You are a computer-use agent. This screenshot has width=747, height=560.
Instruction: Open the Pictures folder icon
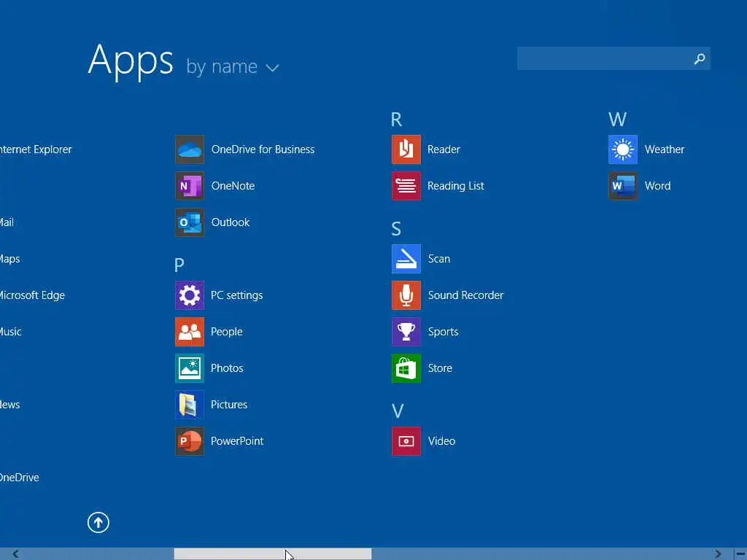190,405
